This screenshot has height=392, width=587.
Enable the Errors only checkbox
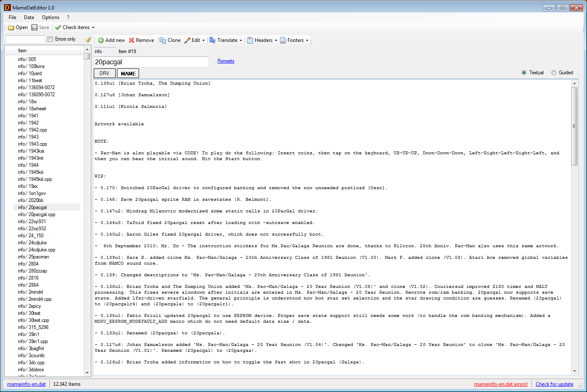click(x=50, y=39)
